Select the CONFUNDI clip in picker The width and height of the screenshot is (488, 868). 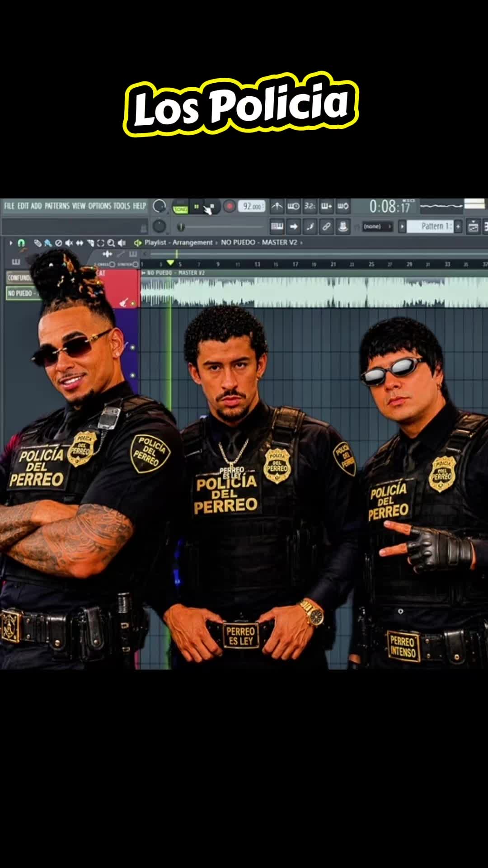pos(19,278)
